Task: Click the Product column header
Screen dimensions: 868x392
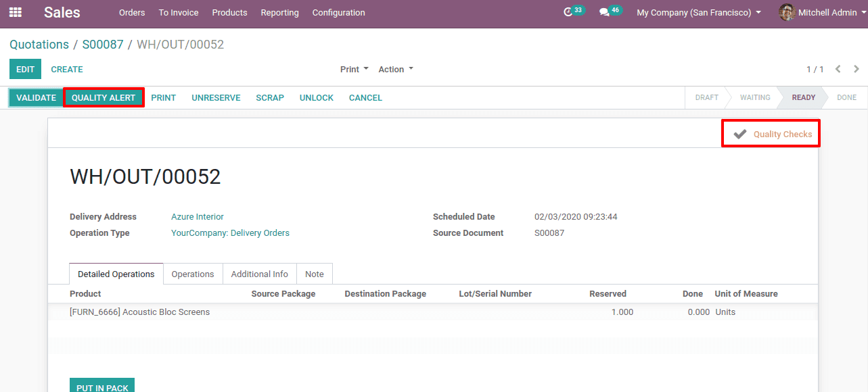Action: (x=85, y=294)
